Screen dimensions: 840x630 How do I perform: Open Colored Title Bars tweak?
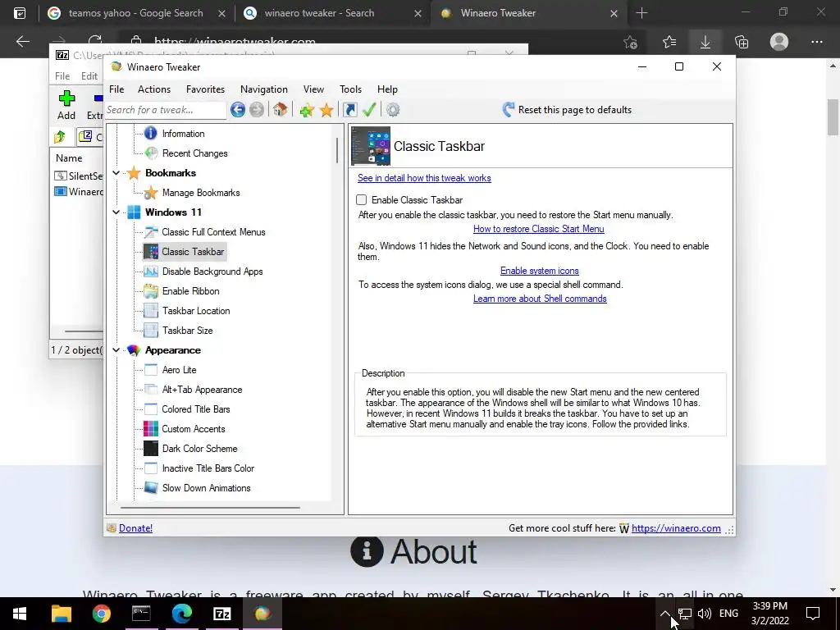(195, 409)
